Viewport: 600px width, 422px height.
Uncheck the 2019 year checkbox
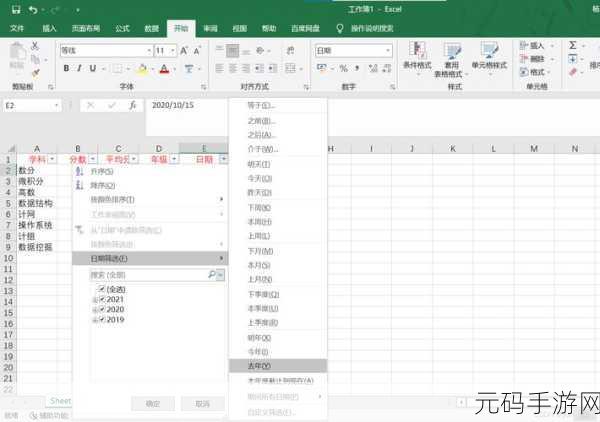pyautogui.click(x=102, y=319)
